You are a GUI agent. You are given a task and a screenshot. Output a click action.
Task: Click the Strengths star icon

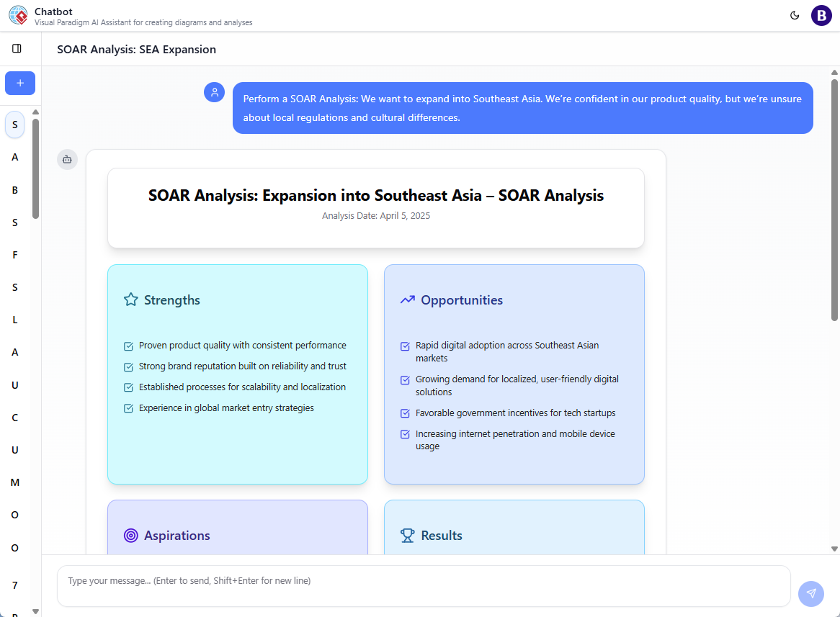click(130, 300)
